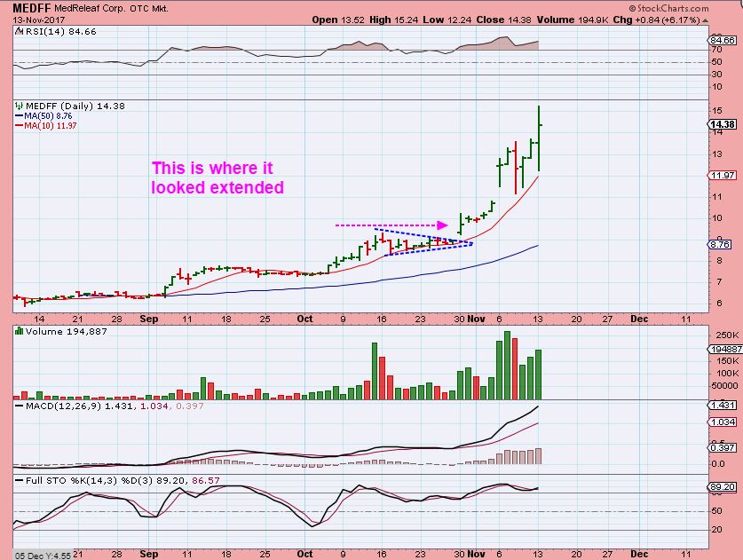Click the 1.431 MACD value tag
The height and width of the screenshot is (560, 743).
coord(723,406)
